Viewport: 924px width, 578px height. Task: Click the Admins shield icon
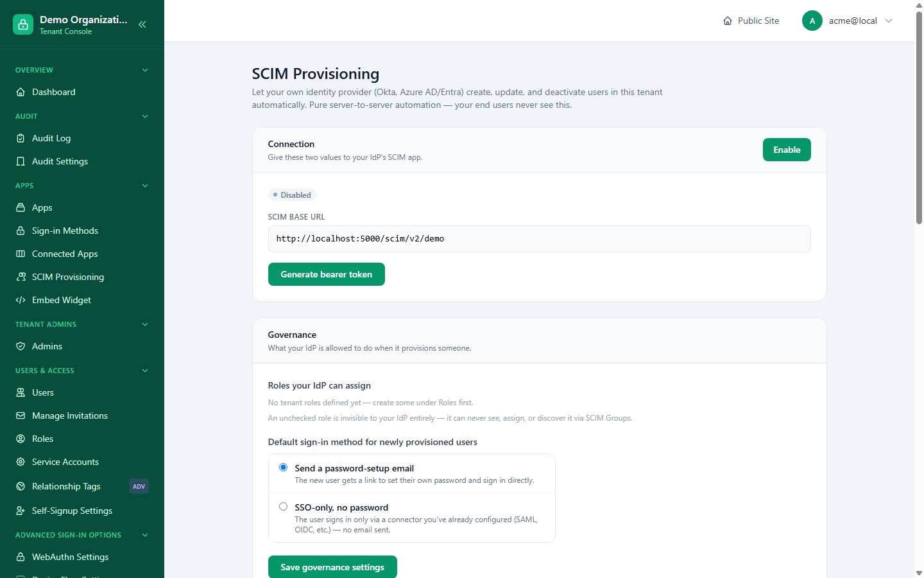(21, 346)
